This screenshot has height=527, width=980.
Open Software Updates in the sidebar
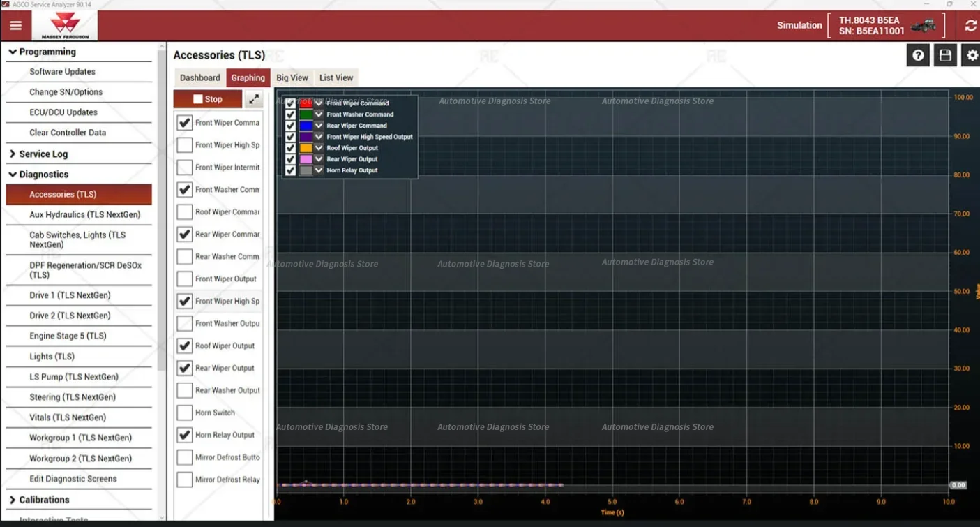click(79, 72)
